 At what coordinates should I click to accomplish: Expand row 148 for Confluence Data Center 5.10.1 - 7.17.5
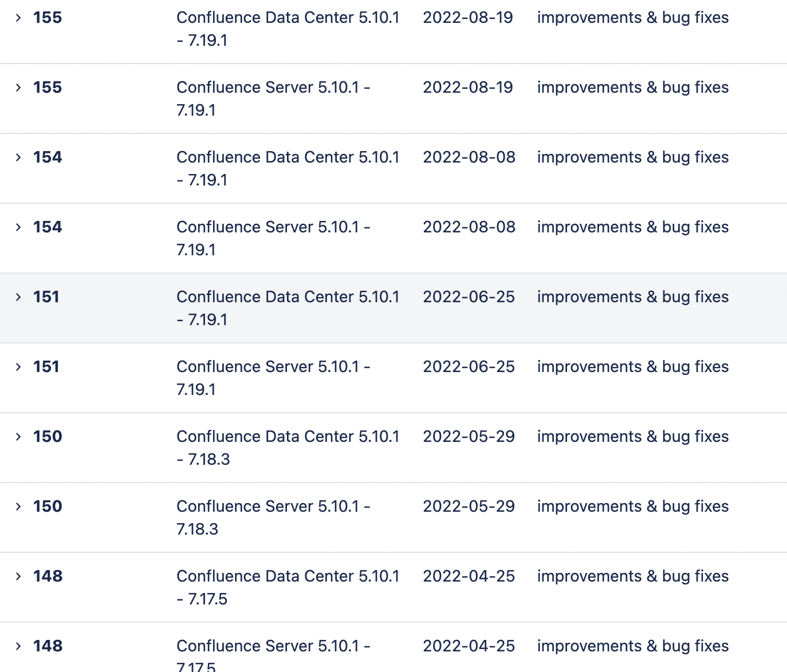tap(19, 576)
